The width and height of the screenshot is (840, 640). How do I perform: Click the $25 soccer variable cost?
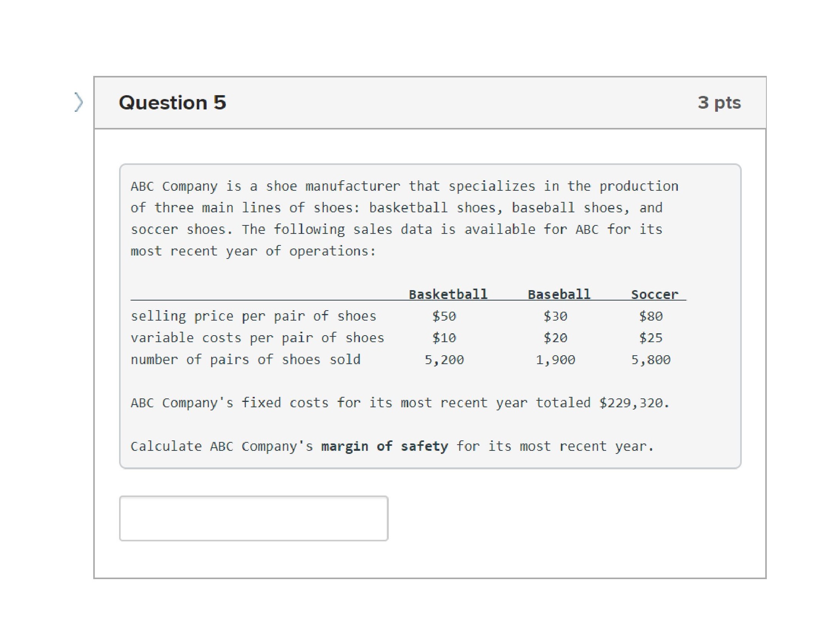click(651, 338)
